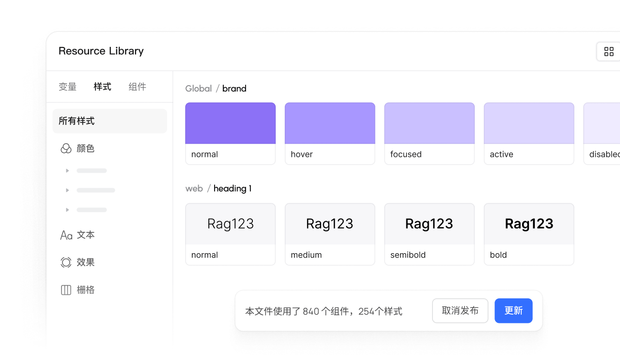Select the brand active color swatch

click(529, 123)
